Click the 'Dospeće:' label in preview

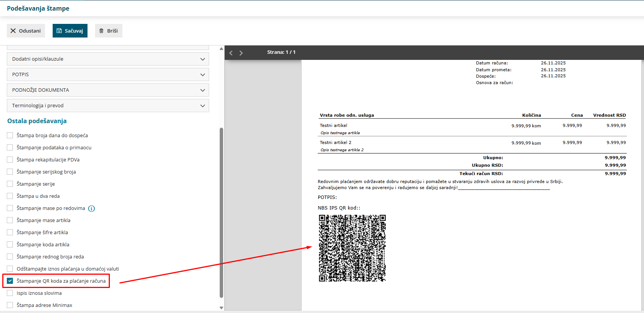tap(486, 76)
